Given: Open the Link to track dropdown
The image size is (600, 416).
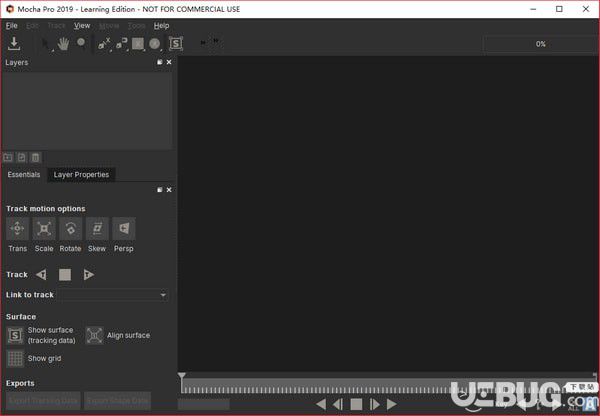Looking at the screenshot, I should pos(113,295).
